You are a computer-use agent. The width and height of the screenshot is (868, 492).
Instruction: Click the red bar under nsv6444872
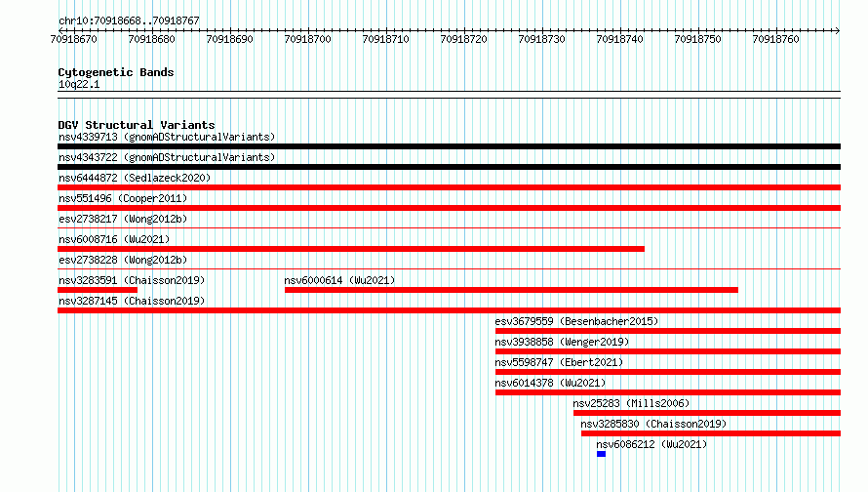tap(449, 187)
